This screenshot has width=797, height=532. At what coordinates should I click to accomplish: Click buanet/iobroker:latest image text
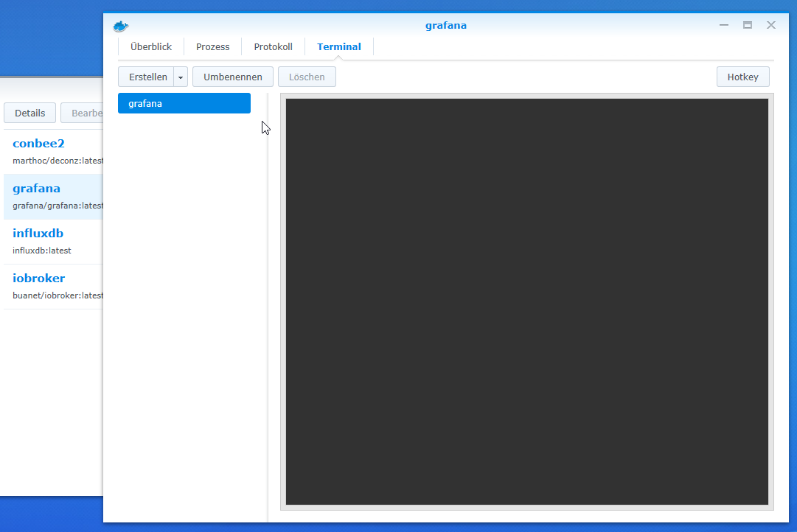(x=58, y=295)
